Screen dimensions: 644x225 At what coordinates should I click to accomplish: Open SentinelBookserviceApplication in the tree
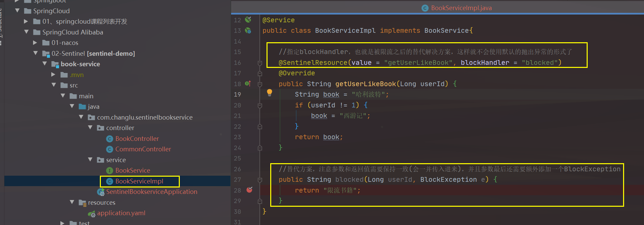[151, 192]
